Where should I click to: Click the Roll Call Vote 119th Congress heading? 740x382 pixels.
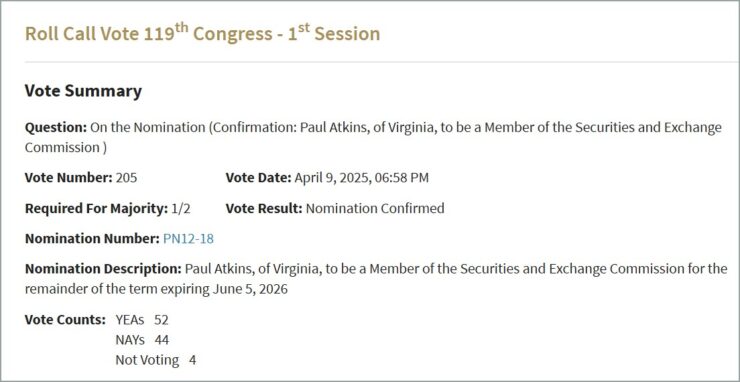pyautogui.click(x=202, y=34)
